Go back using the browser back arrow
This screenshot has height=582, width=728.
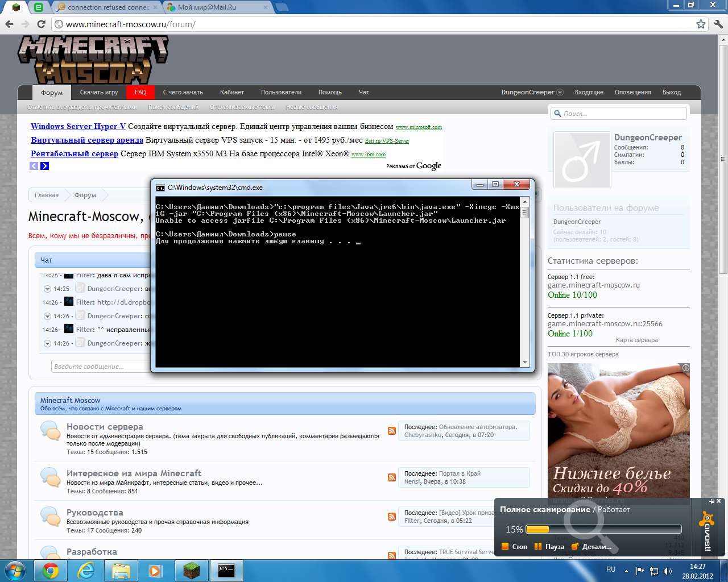[9, 24]
